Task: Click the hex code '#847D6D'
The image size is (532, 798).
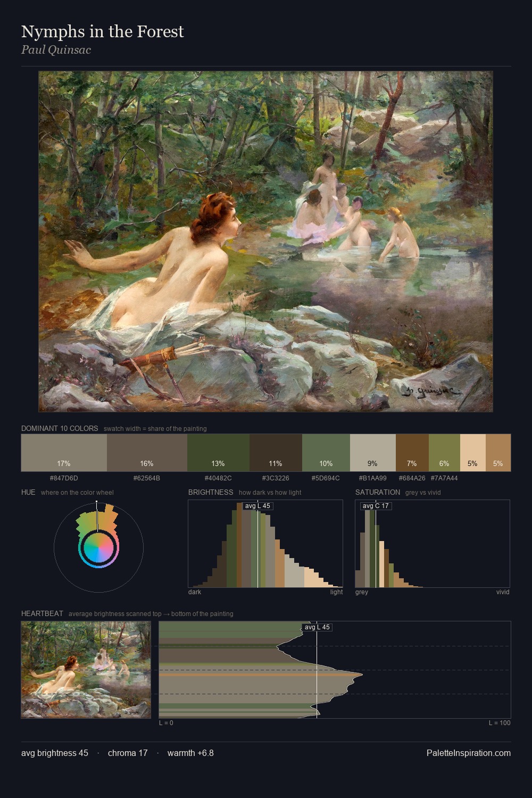Action: coord(64,478)
